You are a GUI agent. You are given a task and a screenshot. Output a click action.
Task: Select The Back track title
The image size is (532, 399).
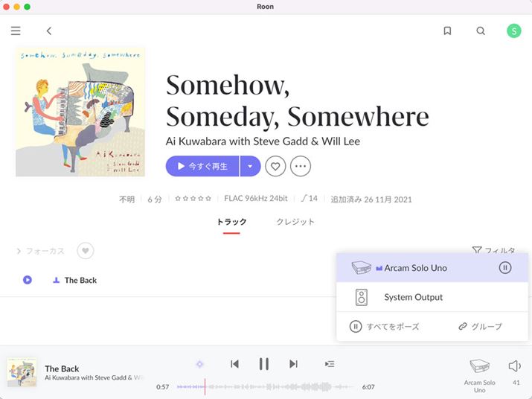(x=81, y=280)
